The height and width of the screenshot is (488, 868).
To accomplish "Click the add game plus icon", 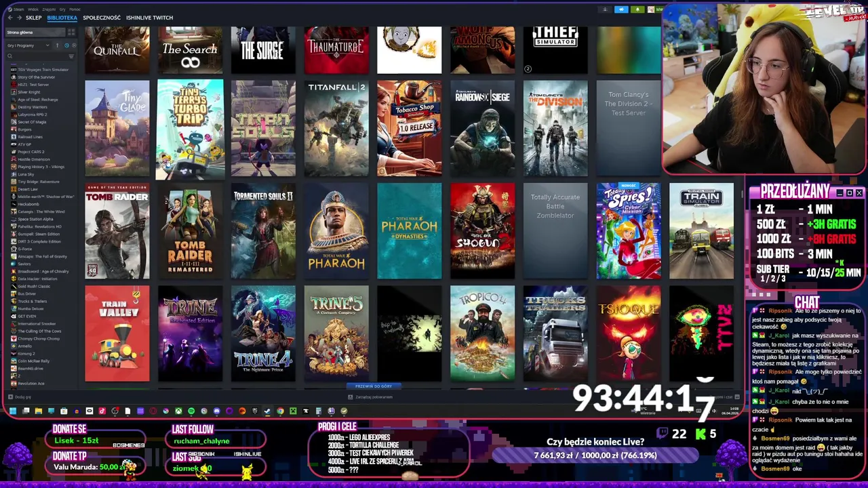I will tap(9, 396).
